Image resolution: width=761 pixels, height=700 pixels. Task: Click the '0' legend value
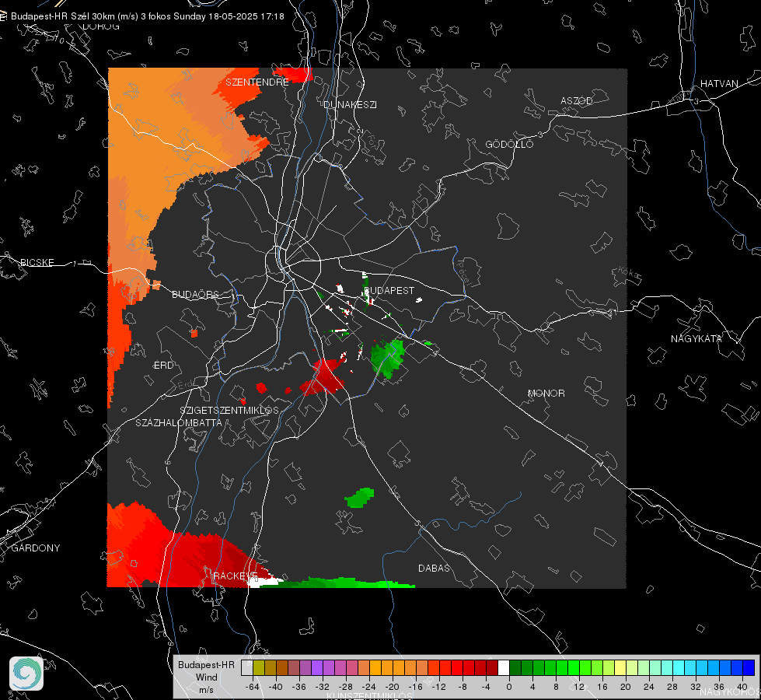click(x=509, y=687)
